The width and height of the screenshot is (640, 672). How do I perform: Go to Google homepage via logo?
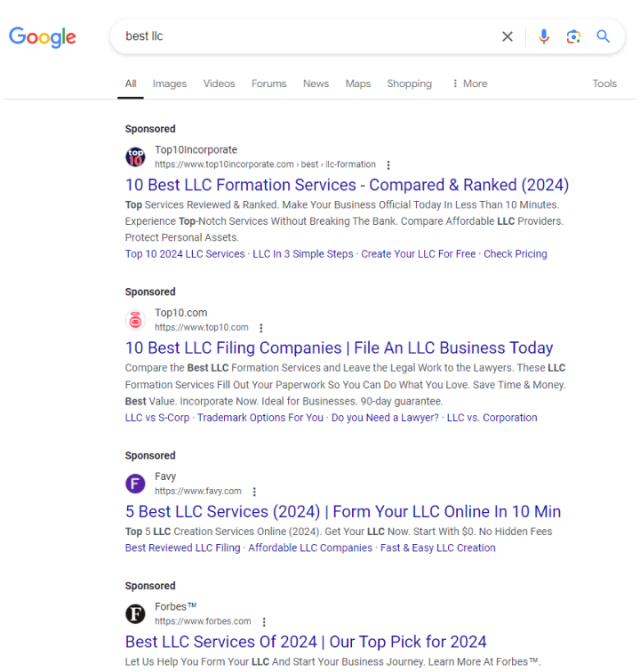[x=43, y=37]
